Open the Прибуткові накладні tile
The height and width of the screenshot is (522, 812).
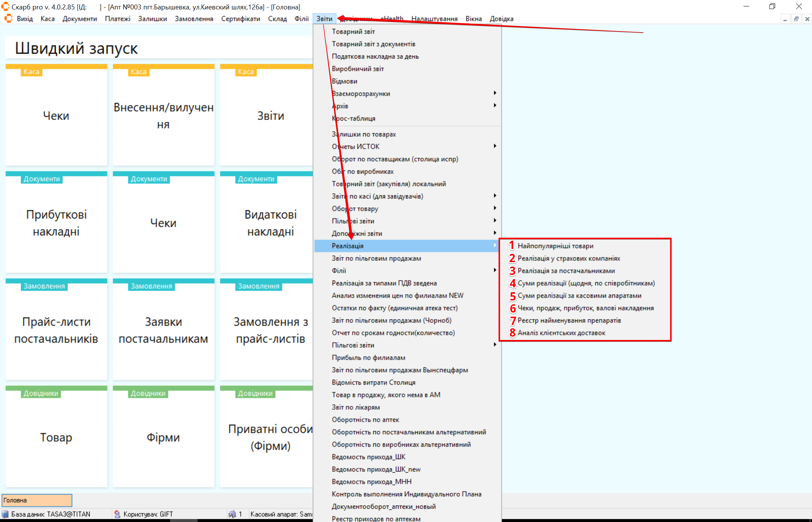tap(56, 223)
